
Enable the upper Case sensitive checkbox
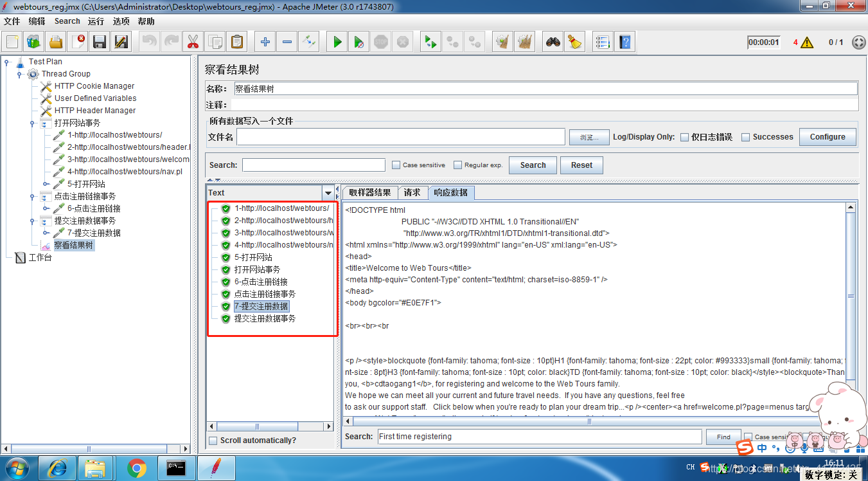(396, 165)
